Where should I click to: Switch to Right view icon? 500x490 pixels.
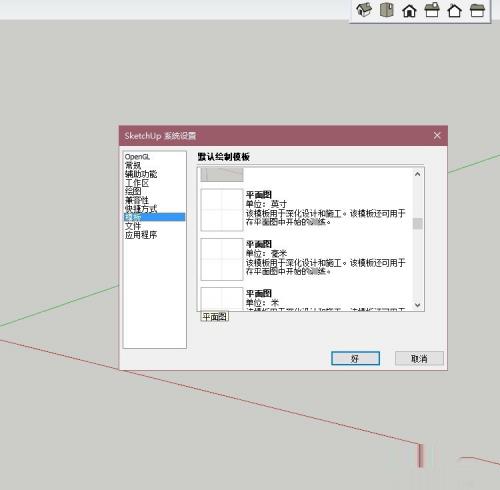432,10
